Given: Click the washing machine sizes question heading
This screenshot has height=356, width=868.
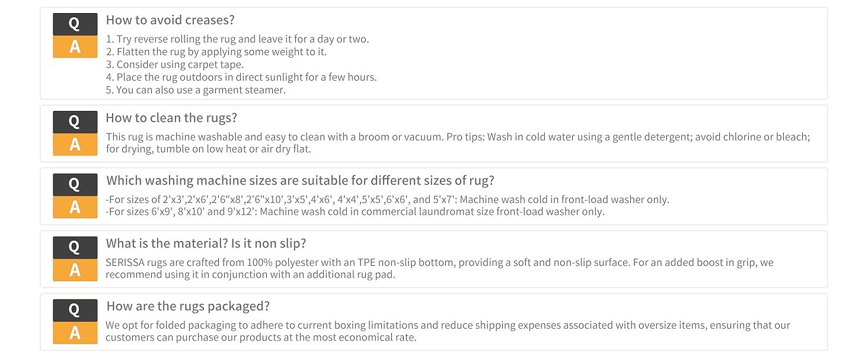Looking at the screenshot, I should pos(300,180).
